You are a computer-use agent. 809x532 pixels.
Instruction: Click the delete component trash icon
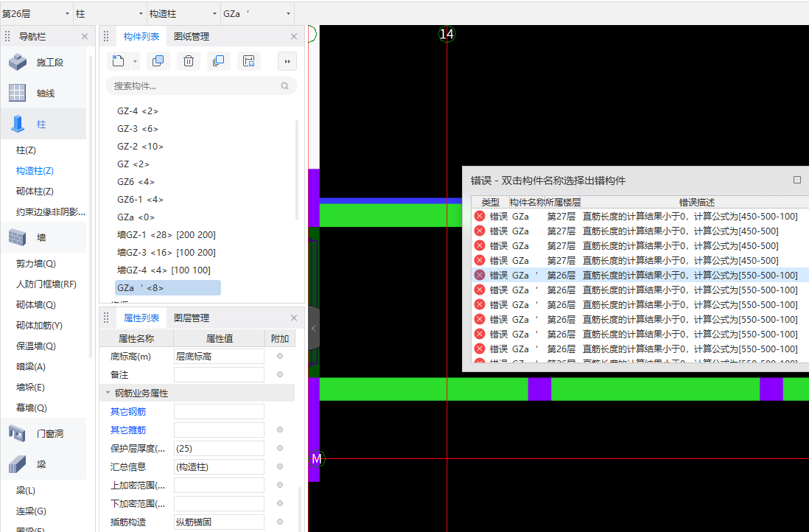pyautogui.click(x=189, y=61)
